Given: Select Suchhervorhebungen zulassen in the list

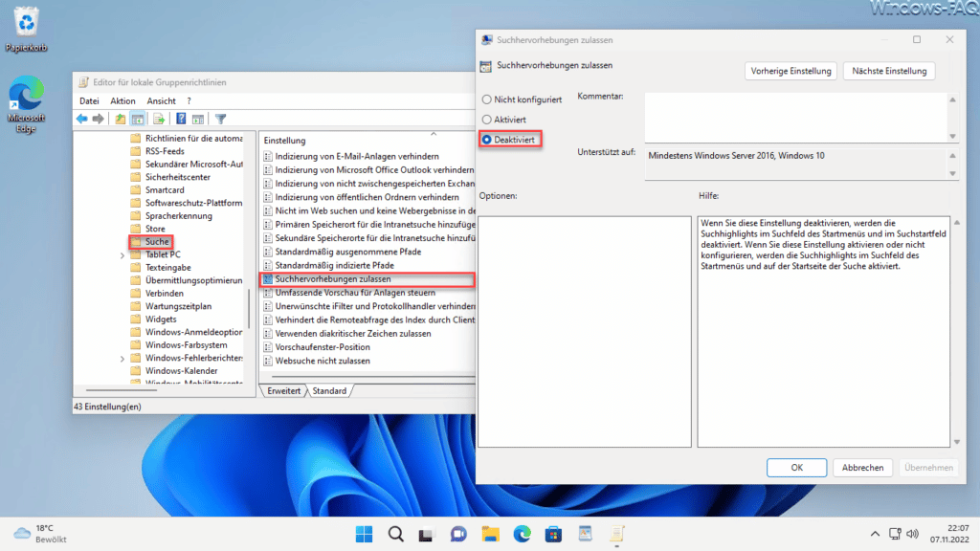Looking at the screenshot, I should pos(367,279).
